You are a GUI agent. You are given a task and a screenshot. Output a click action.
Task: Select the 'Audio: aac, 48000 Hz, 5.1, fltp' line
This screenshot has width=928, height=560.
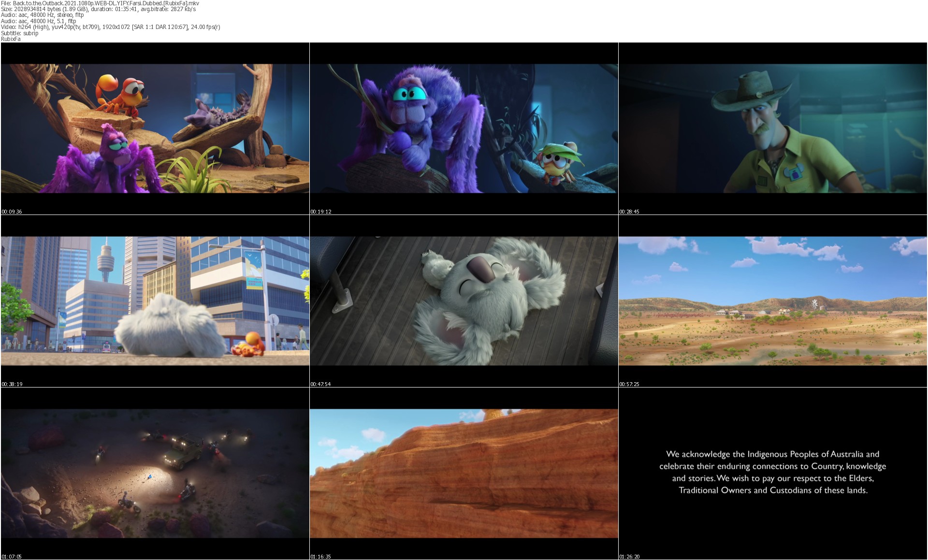(x=39, y=21)
